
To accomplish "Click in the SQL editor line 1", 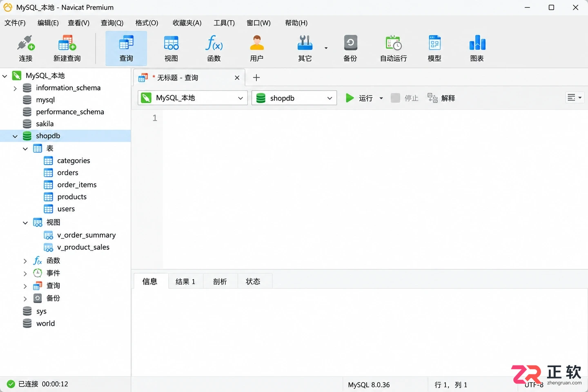I will click(375, 118).
